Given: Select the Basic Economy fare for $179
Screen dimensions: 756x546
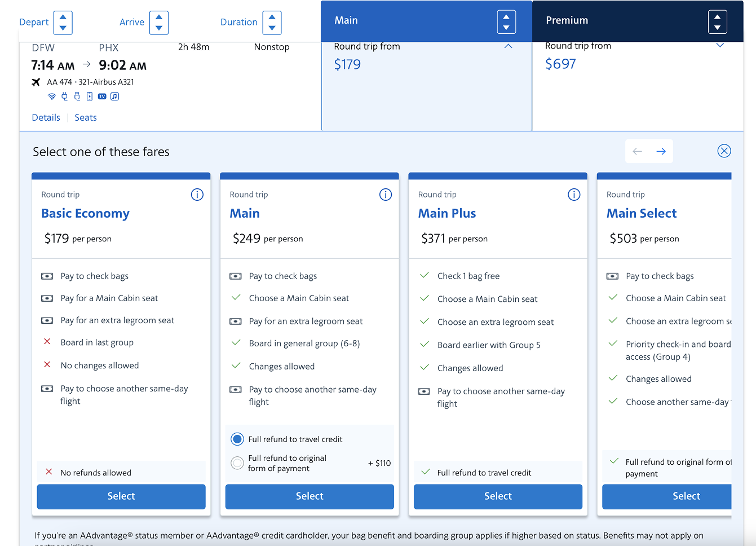Looking at the screenshot, I should 121,496.
